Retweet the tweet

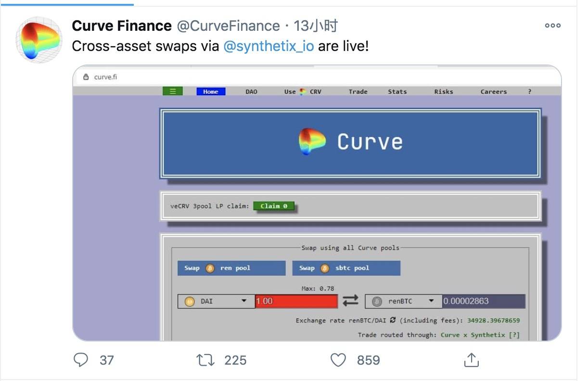tap(207, 359)
